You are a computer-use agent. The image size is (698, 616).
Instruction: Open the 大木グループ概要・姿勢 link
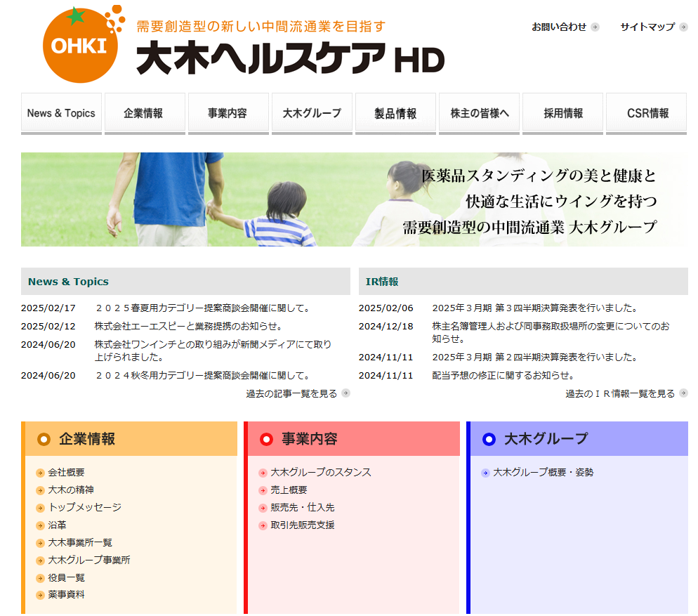544,473
